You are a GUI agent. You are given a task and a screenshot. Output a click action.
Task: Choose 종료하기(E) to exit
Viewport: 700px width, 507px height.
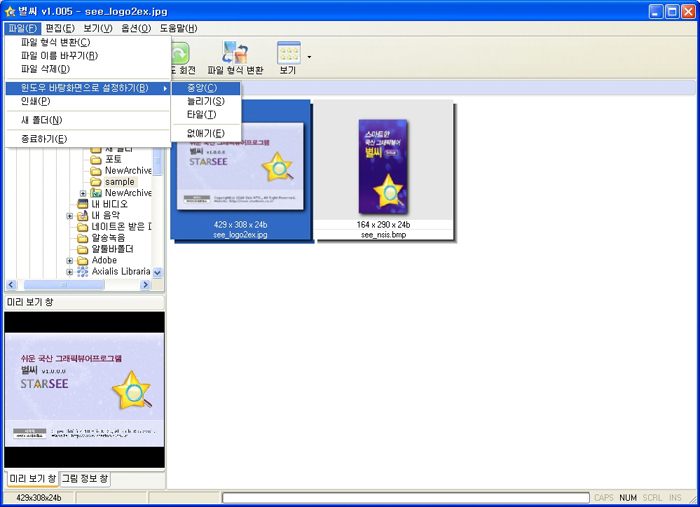click(88, 139)
